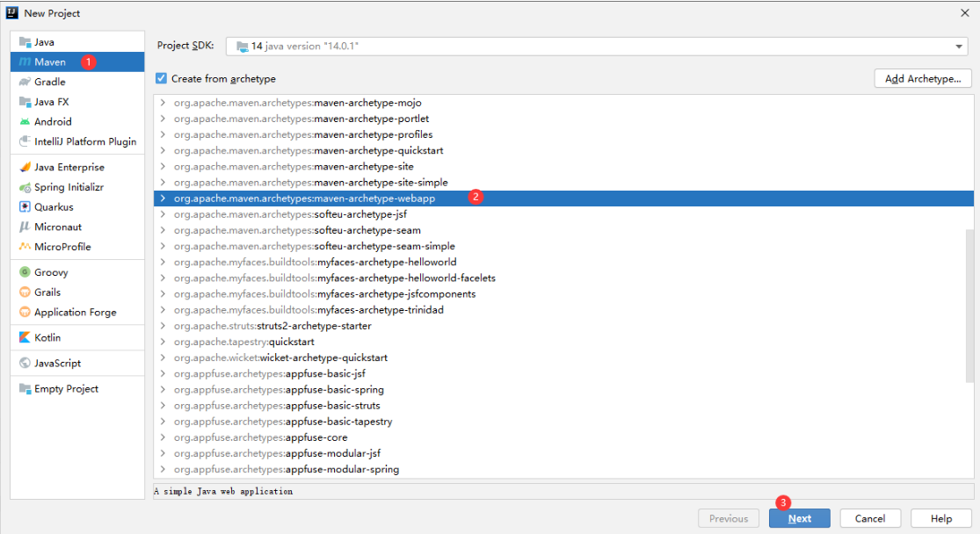Viewport: 980px width, 534px height.
Task: Expand struts2-archetype-starter entry
Action: (163, 325)
